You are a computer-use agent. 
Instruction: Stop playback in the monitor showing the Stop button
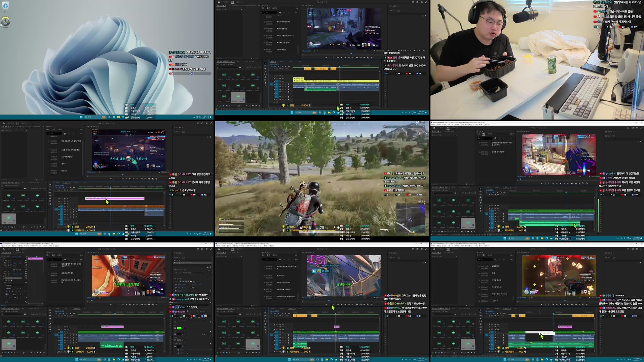click(560, 183)
